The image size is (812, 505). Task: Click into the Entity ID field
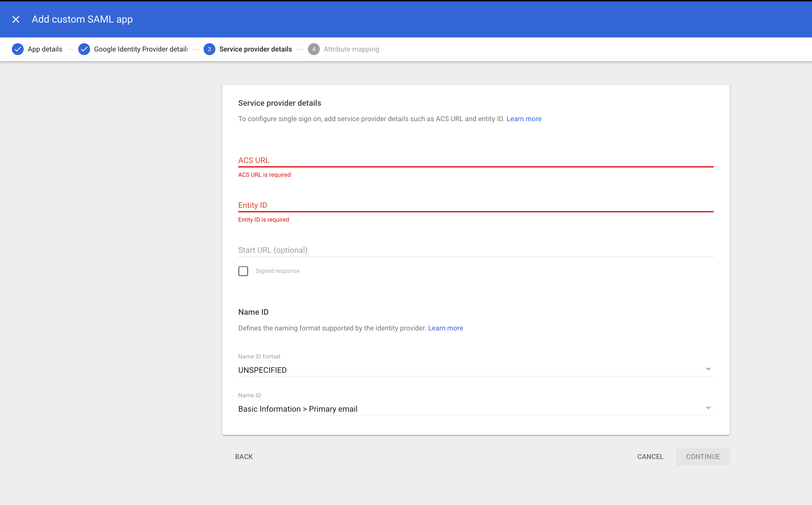(x=476, y=205)
